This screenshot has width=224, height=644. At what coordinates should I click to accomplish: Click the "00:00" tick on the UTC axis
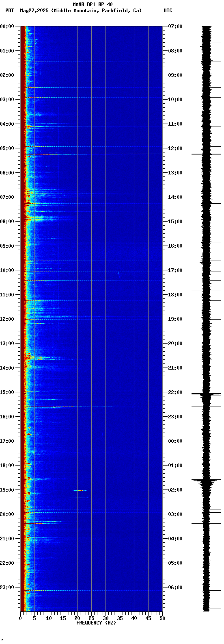coord(175,441)
